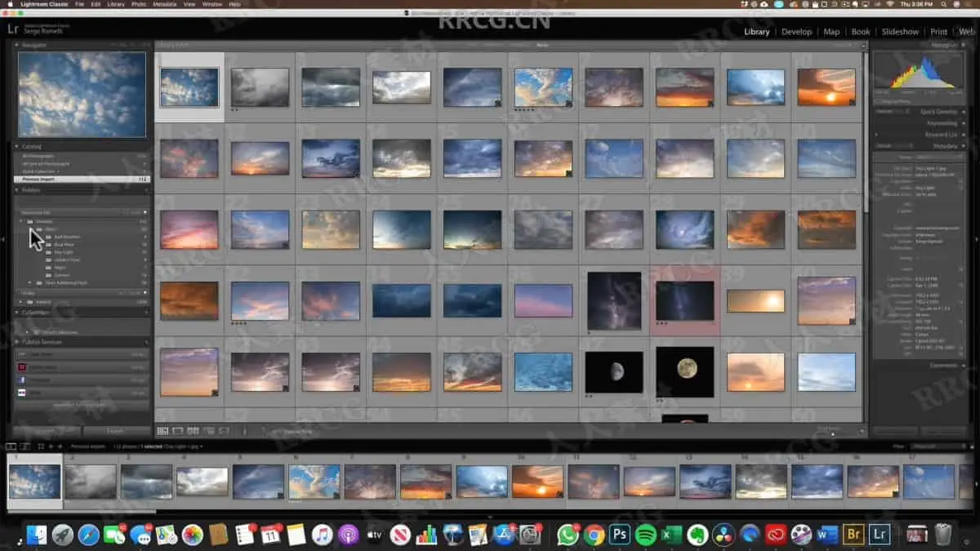
Task: Open the Slideshow module
Action: click(x=900, y=32)
